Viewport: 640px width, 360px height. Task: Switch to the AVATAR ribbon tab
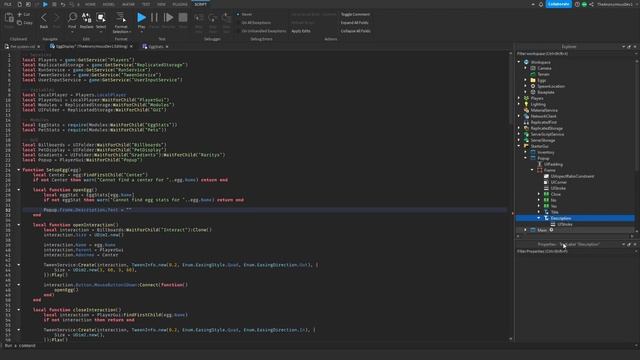(128, 4)
